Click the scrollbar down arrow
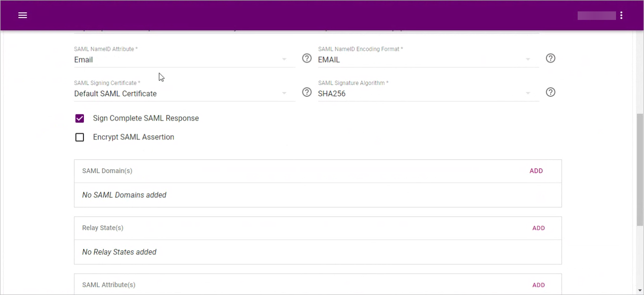The height and width of the screenshot is (295, 644). click(640, 290)
